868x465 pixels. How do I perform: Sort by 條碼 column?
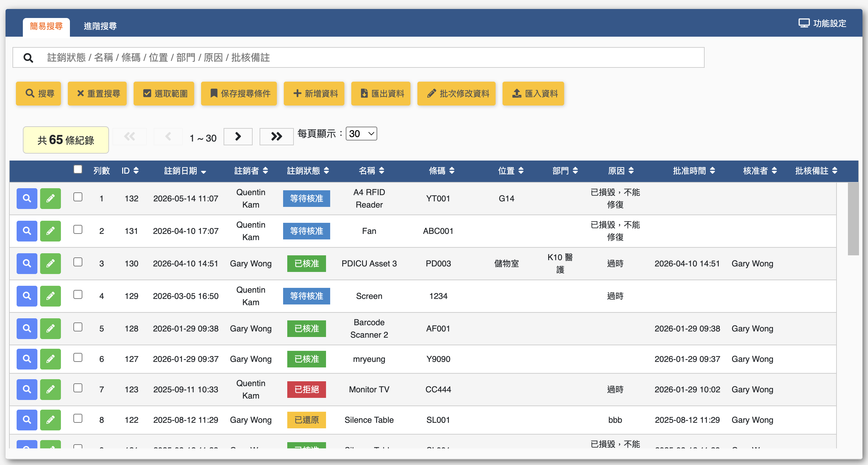pyautogui.click(x=442, y=171)
